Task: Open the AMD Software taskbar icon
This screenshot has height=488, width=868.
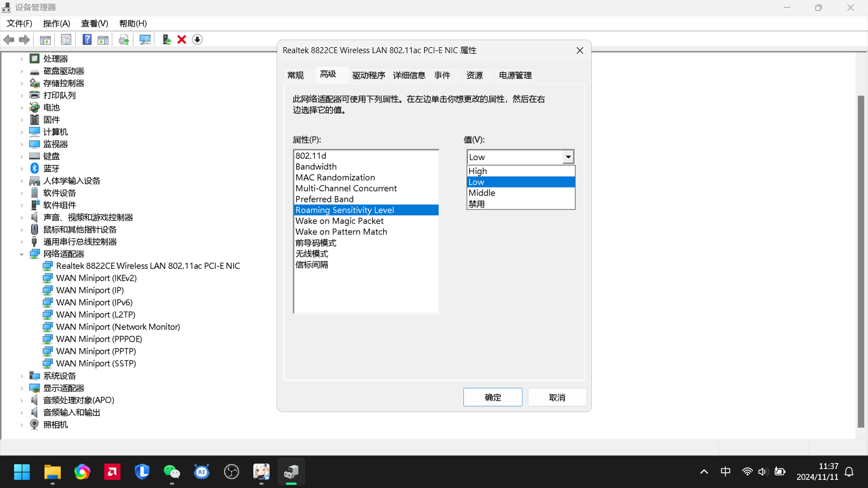Action: click(112, 472)
